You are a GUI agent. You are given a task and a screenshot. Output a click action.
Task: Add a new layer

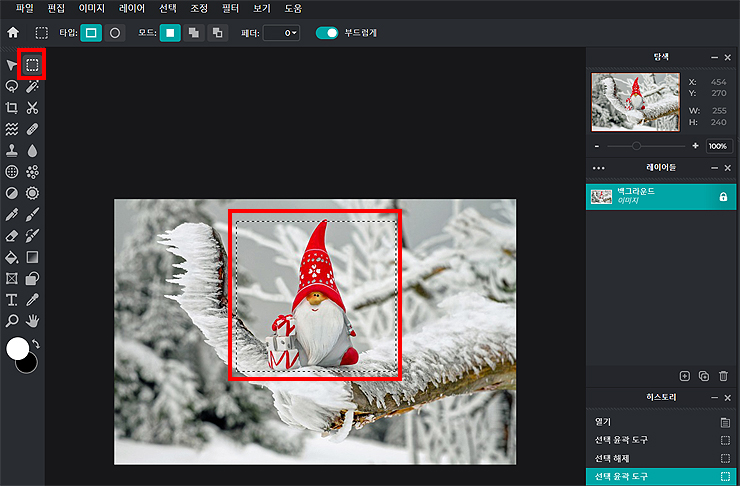[684, 376]
